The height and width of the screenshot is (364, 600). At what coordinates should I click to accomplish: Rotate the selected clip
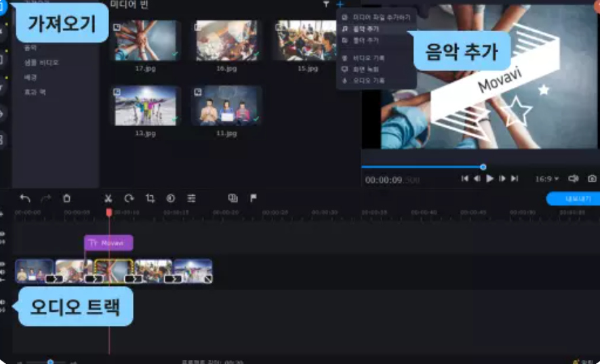129,198
